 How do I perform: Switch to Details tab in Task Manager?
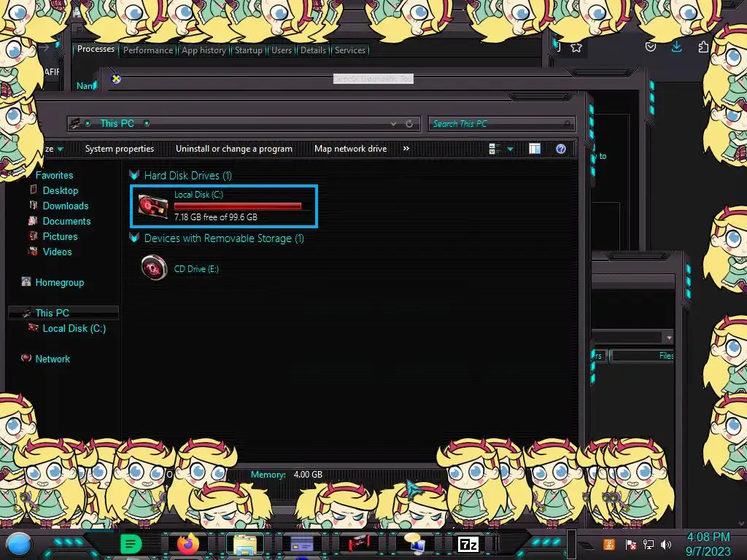[313, 50]
